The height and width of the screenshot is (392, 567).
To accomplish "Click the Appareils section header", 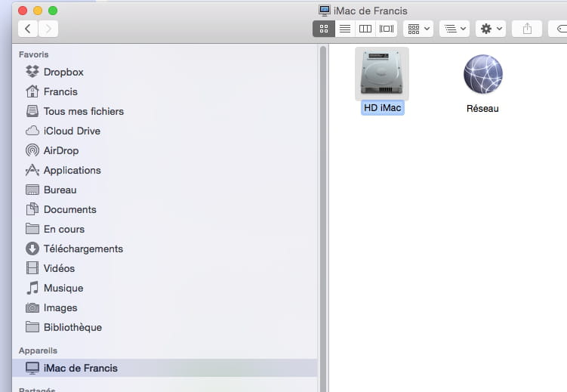I will tap(38, 350).
